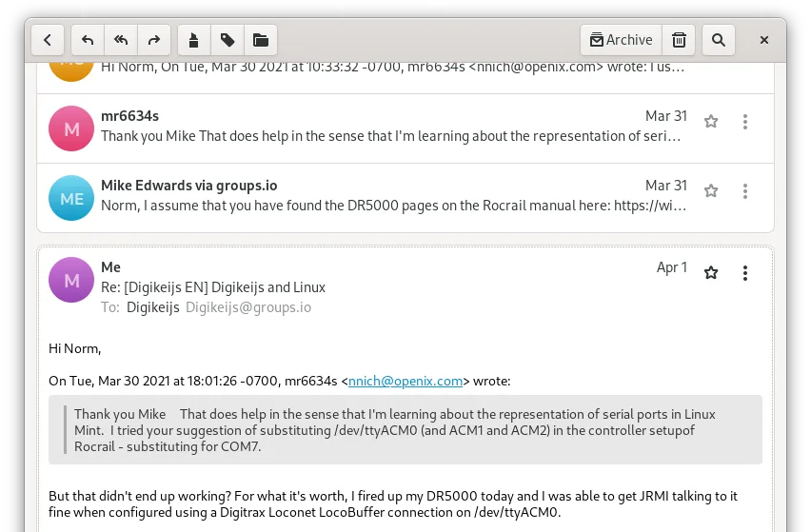The image size is (811, 532).
Task: Click the subject 'Re: [Digikeijs EN] Digikeijs and Linux'
Action: (x=213, y=287)
